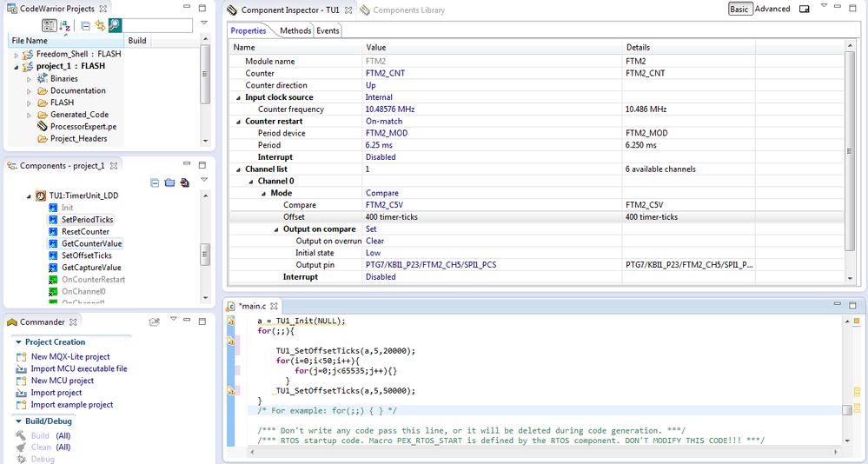This screenshot has height=464, width=868.
Task: Click the Build (All) command
Action: point(50,436)
